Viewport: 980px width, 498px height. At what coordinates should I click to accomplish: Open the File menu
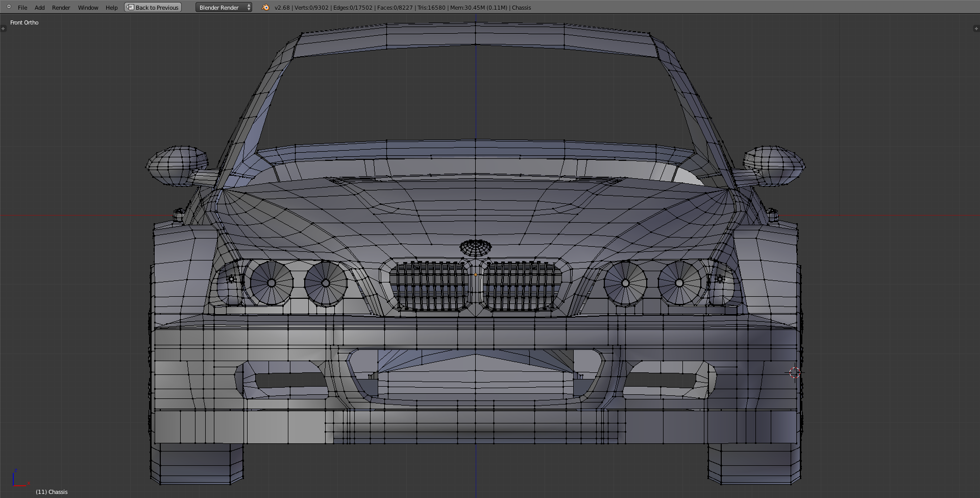tap(22, 8)
